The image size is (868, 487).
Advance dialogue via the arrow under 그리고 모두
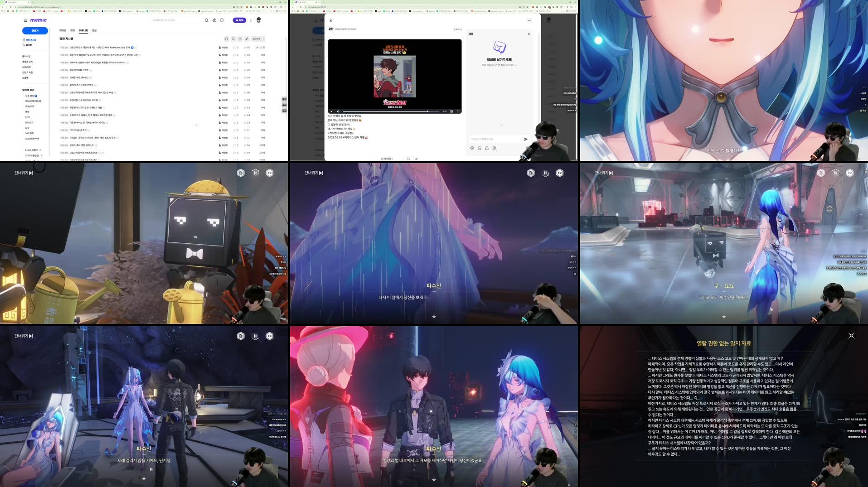tap(724, 317)
